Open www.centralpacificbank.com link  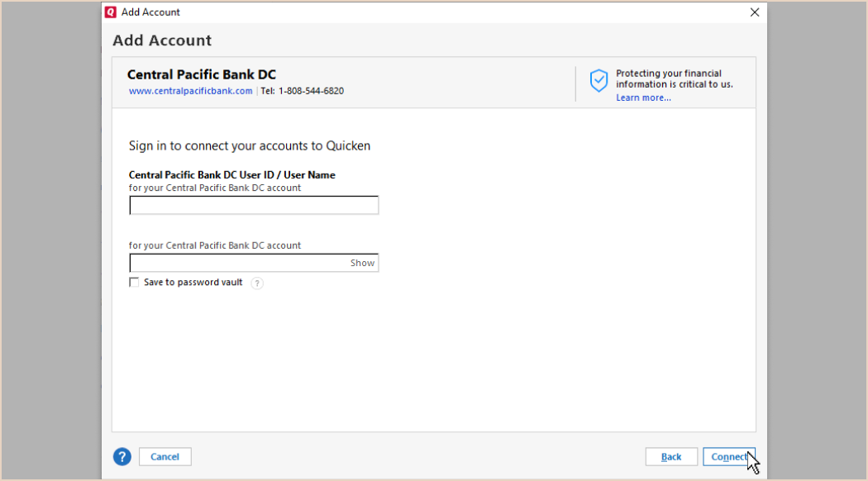click(x=190, y=91)
